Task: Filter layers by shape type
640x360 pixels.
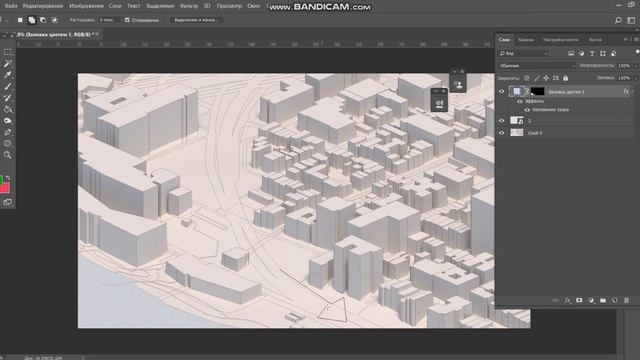Action: click(x=602, y=53)
